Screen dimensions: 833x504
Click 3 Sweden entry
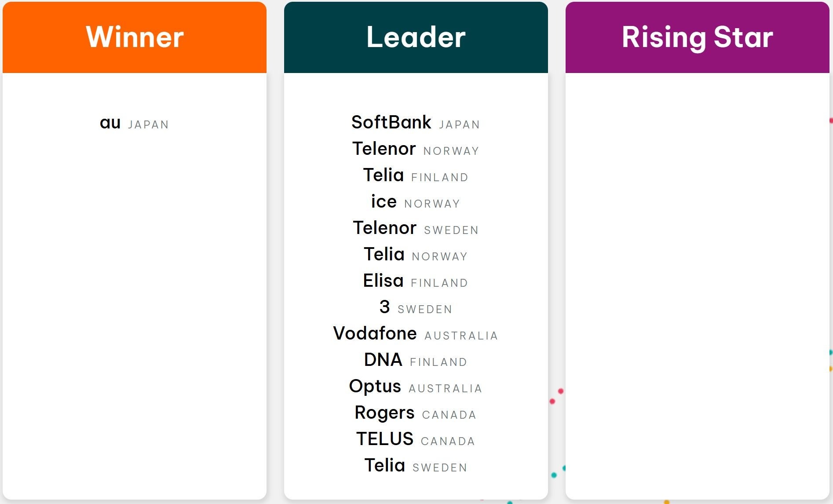415,307
